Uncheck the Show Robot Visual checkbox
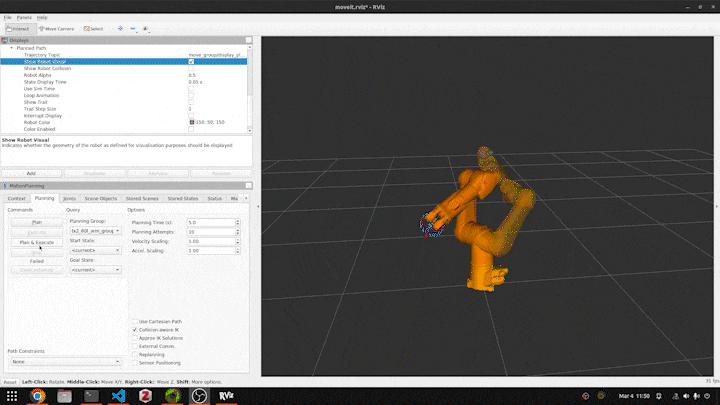Image resolution: width=720 pixels, height=405 pixels. tap(191, 61)
